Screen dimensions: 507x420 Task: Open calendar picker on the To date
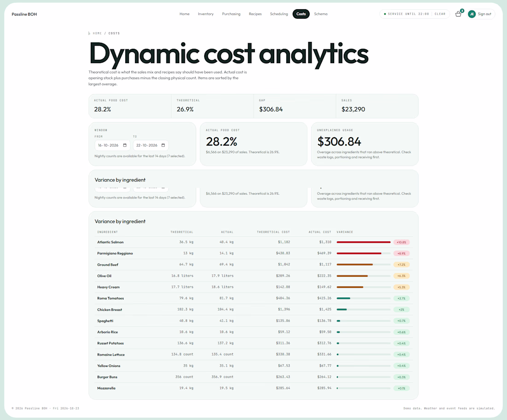coord(163,146)
